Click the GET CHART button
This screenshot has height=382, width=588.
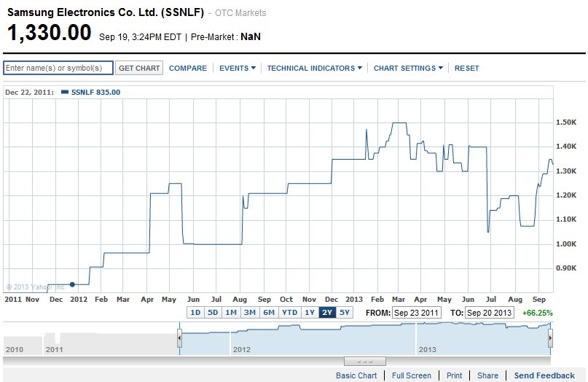[x=139, y=68]
